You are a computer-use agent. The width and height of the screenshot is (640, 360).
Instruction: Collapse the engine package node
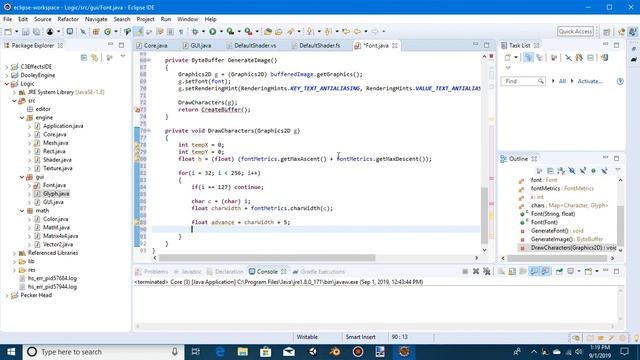(22, 118)
